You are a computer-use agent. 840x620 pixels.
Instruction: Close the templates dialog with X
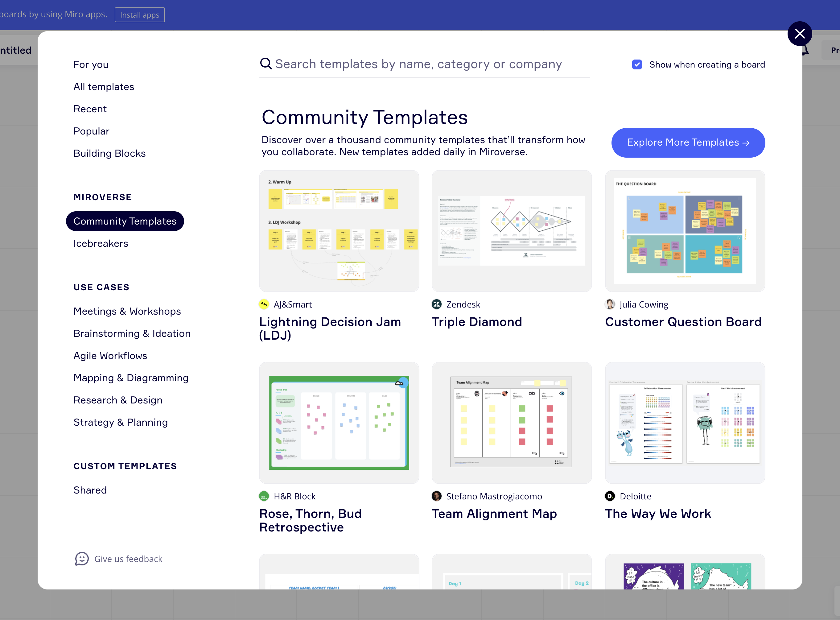(x=800, y=34)
